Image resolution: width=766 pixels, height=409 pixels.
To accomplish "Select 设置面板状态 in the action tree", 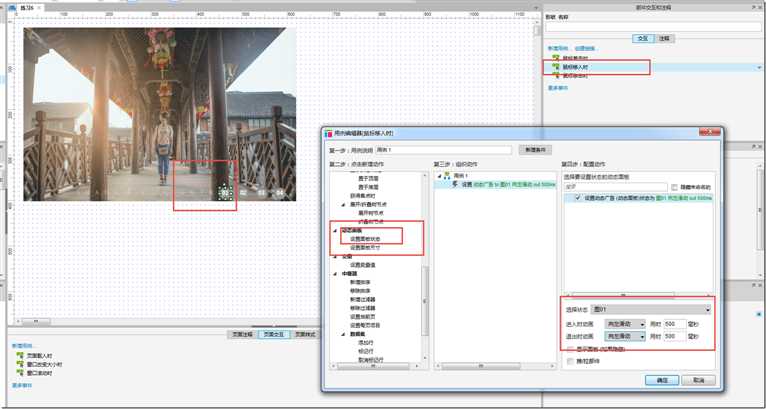I will (365, 239).
